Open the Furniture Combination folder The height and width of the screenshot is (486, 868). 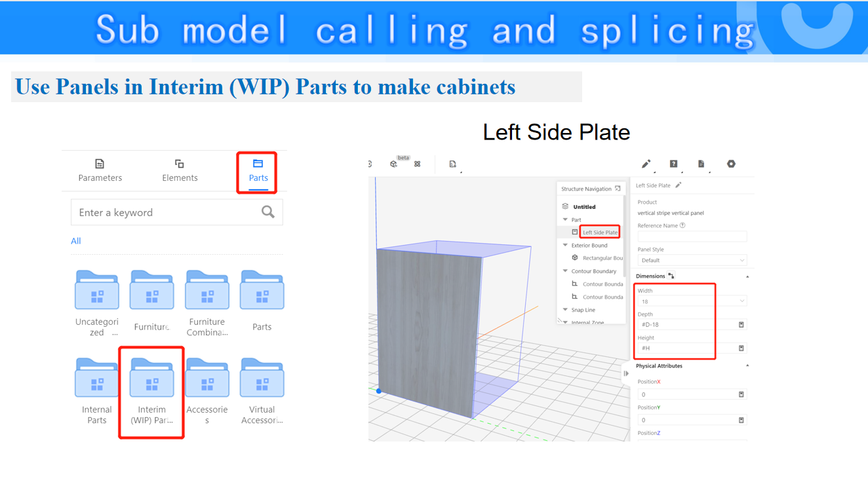[207, 303]
